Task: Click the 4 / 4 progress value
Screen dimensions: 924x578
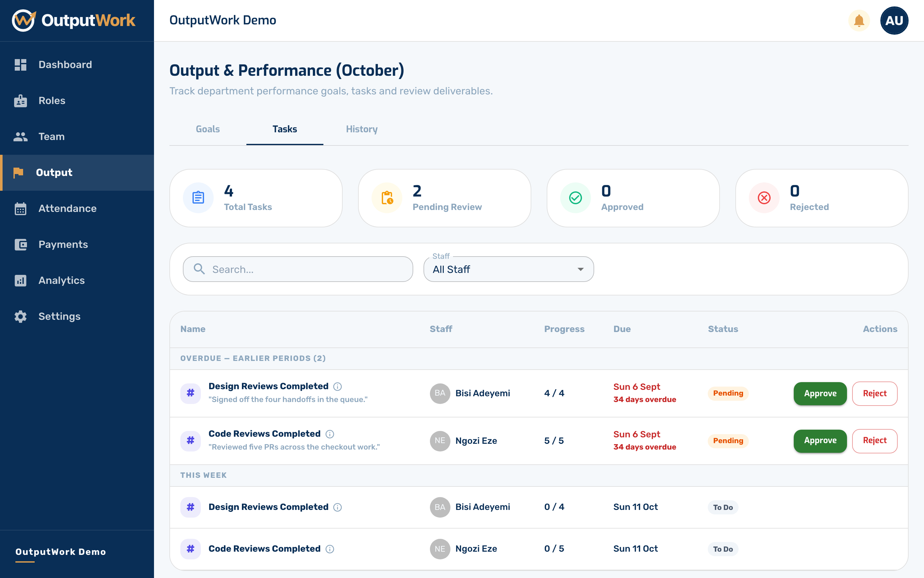Action: pos(554,393)
